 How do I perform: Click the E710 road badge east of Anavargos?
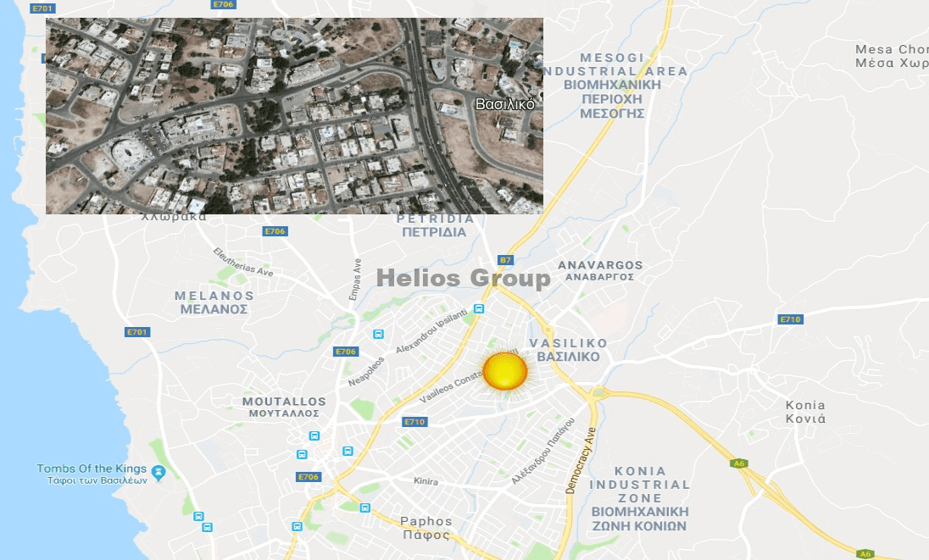pyautogui.click(x=790, y=319)
